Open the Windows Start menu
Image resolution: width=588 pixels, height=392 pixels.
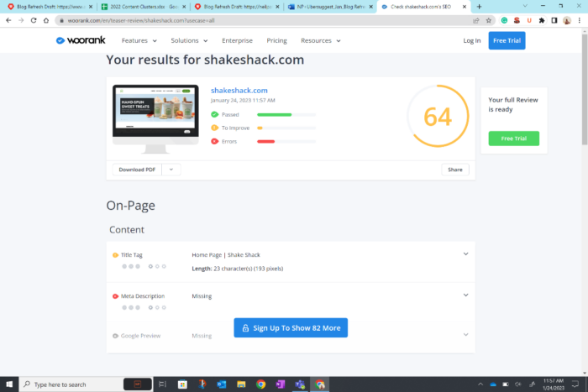(x=9, y=384)
